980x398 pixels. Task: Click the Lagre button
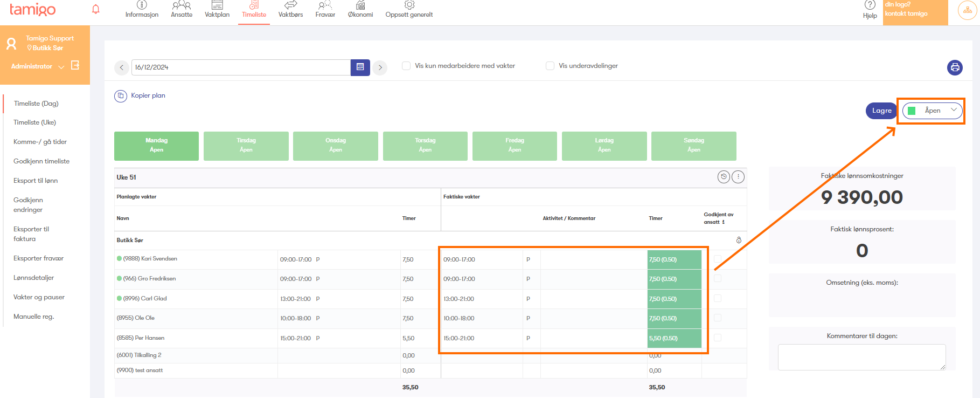pyautogui.click(x=882, y=111)
